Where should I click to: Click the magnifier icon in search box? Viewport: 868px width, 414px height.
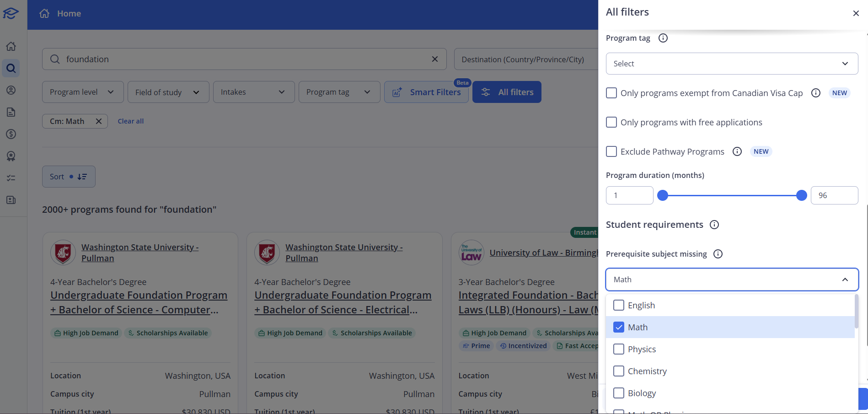(x=55, y=59)
